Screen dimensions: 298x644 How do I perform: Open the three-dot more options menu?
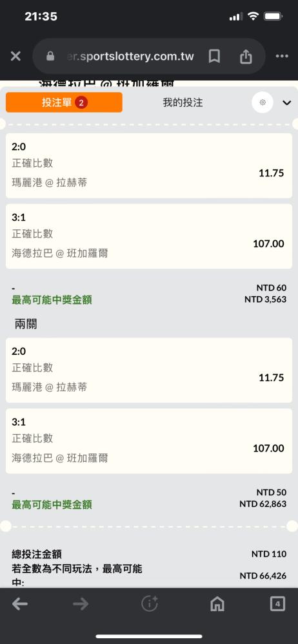tap(282, 56)
